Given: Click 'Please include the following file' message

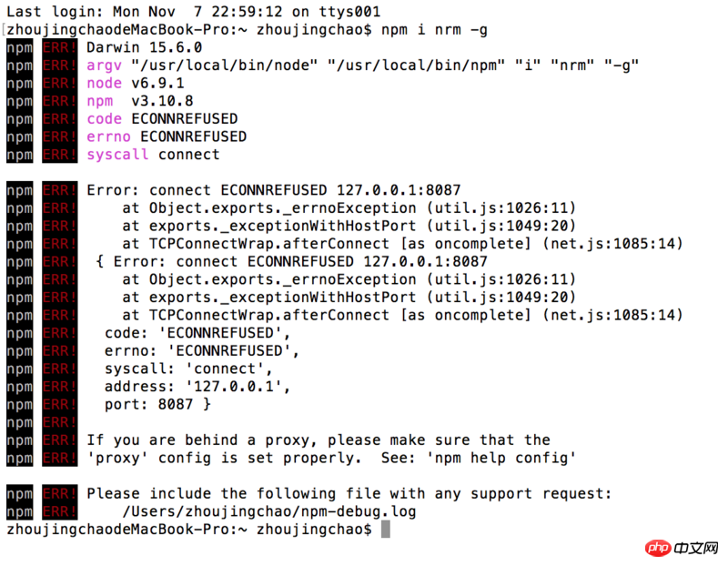Looking at the screenshot, I should (349, 493).
